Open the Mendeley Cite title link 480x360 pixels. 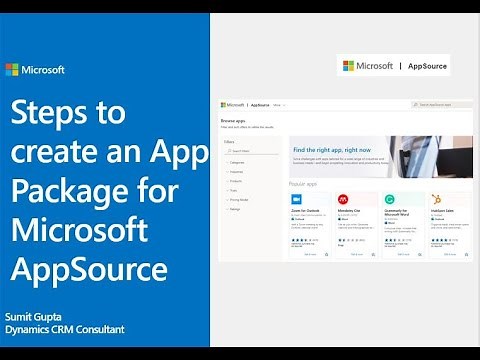tap(349, 211)
